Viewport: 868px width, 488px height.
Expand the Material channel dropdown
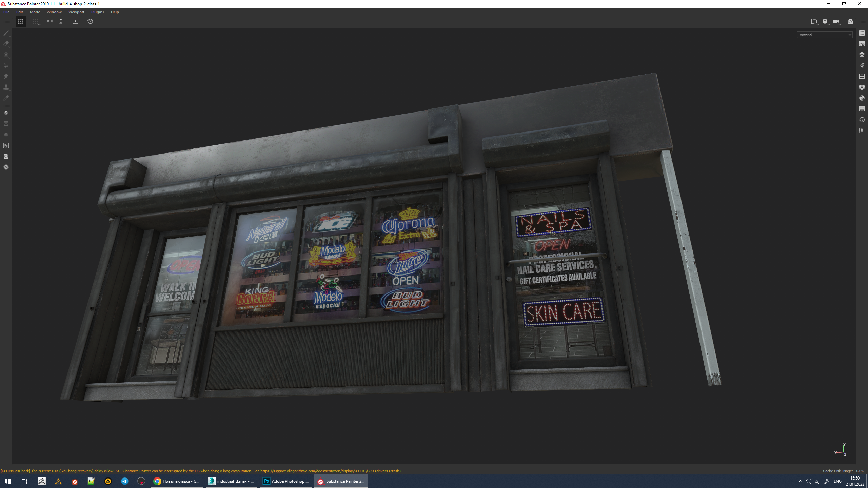click(824, 35)
